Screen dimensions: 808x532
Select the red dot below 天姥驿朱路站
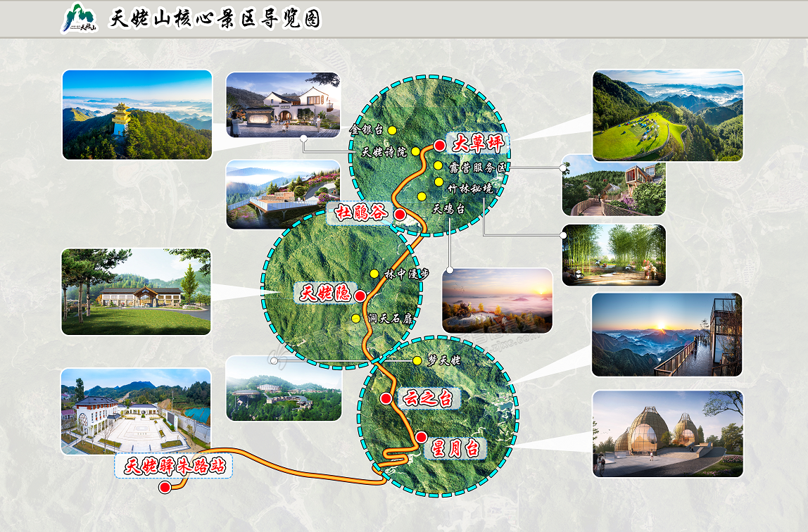(165, 487)
